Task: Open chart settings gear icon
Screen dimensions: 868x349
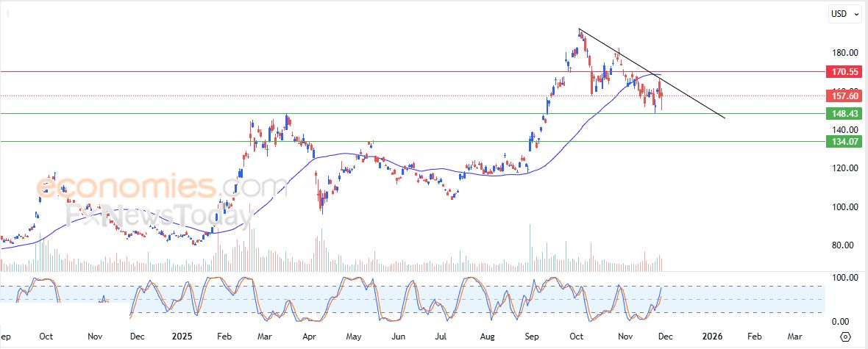Action: 845,337
